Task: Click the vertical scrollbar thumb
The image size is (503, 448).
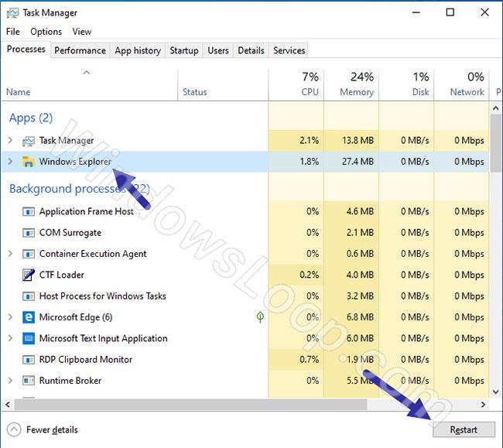Action: pyautogui.click(x=495, y=143)
